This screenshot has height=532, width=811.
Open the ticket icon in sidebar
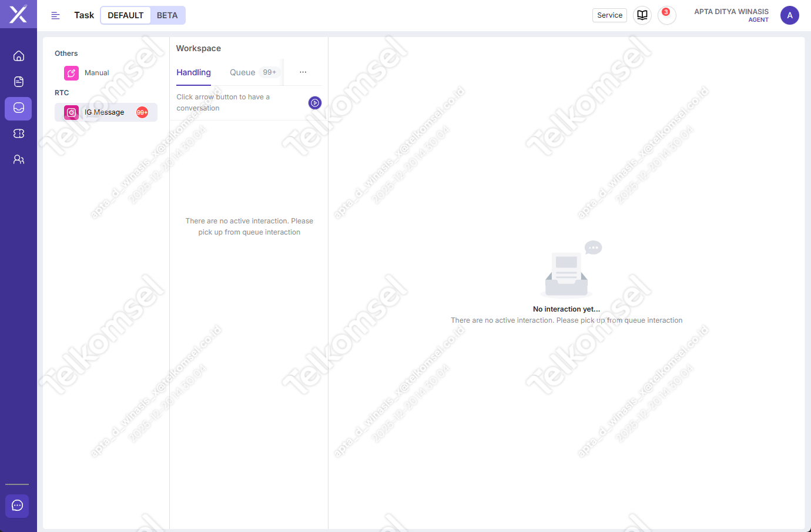tap(19, 133)
